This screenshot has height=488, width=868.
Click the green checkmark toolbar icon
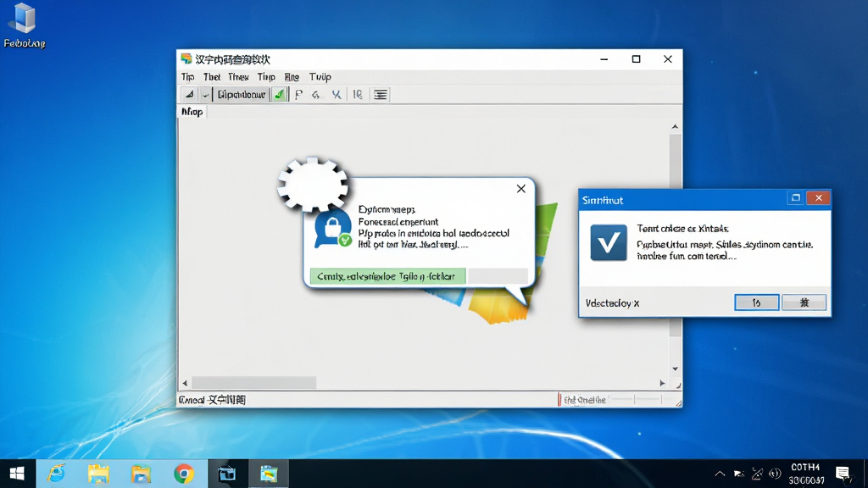280,95
